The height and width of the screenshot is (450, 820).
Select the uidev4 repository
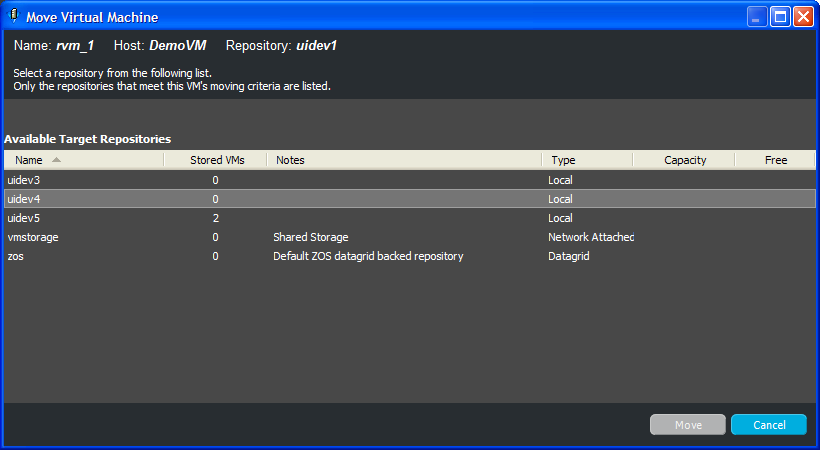click(23, 199)
